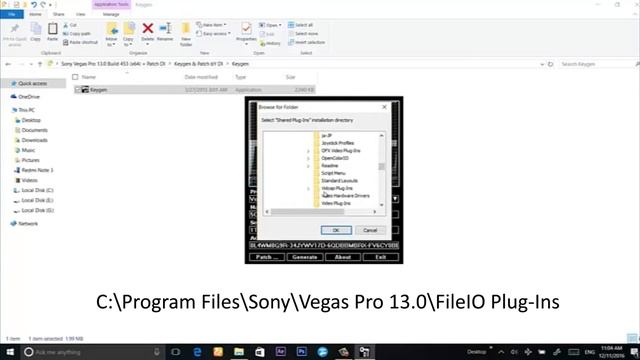Image resolution: width=640 pixels, height=360 pixels.
Task: Click the Search Keygen field
Action: (596, 64)
